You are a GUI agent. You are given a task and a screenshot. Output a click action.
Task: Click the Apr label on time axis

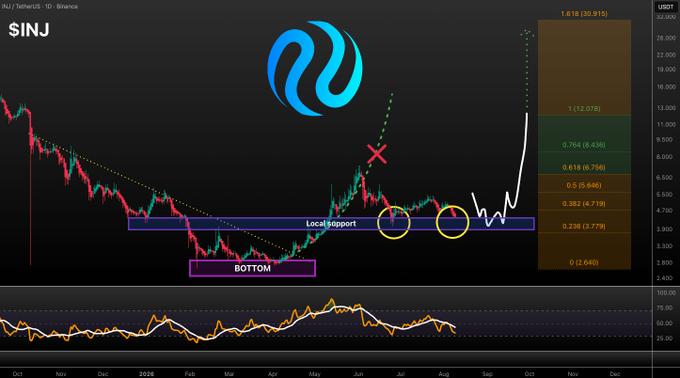coord(272,374)
